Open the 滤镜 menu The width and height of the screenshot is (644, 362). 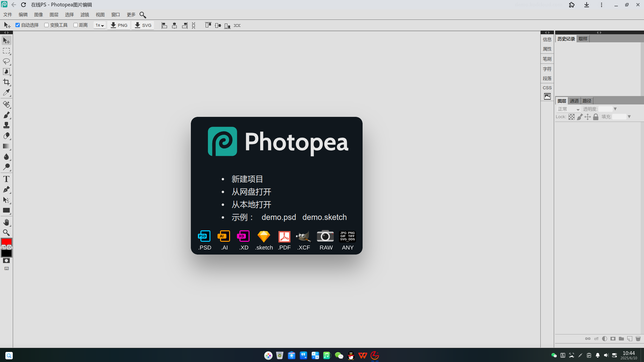click(x=85, y=15)
